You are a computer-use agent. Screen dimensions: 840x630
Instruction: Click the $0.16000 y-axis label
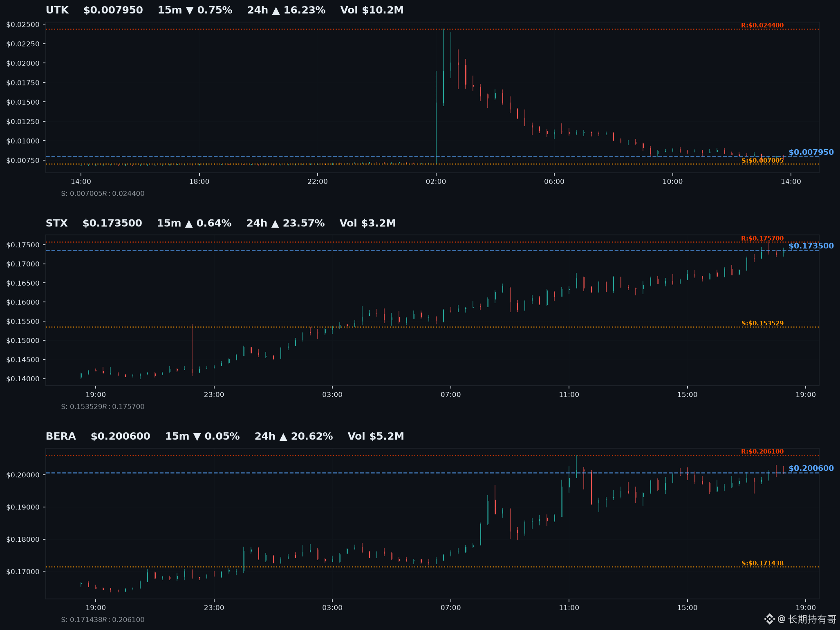(x=23, y=302)
